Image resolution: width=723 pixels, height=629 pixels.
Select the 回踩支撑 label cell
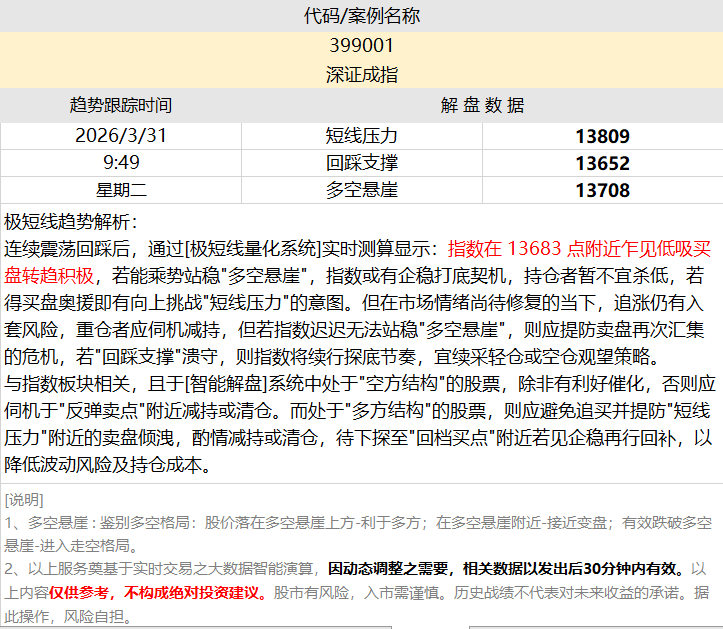click(x=362, y=163)
